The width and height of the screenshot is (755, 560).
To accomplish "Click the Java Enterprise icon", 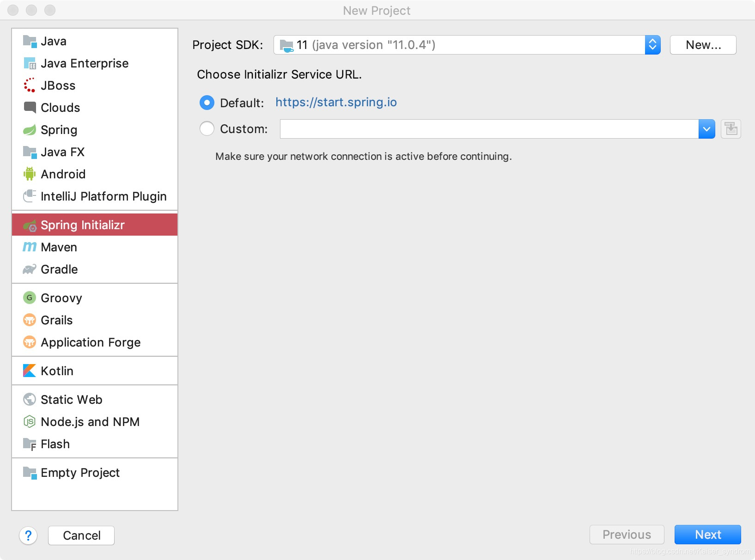I will pos(30,63).
